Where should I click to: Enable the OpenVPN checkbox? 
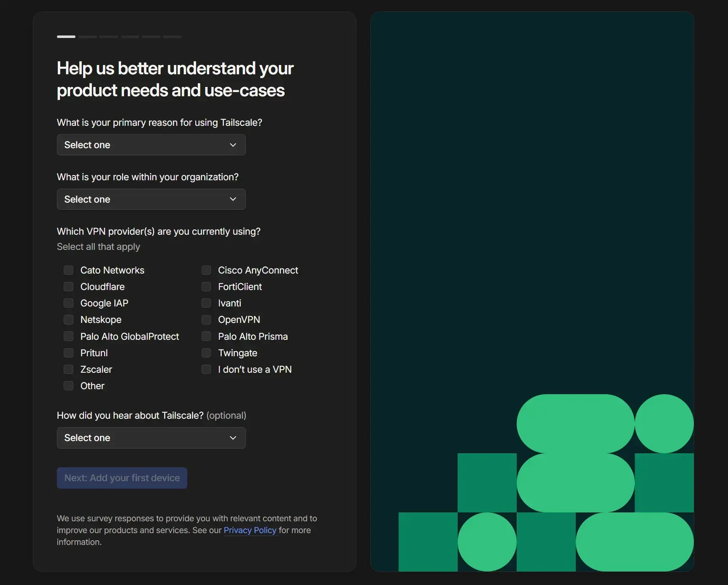pyautogui.click(x=206, y=320)
